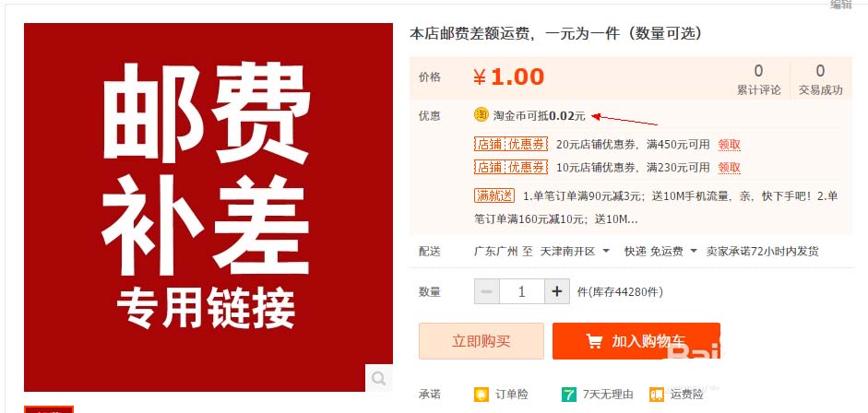Click 加入购物车 add to cart button
The image size is (868, 413).
tap(636, 341)
